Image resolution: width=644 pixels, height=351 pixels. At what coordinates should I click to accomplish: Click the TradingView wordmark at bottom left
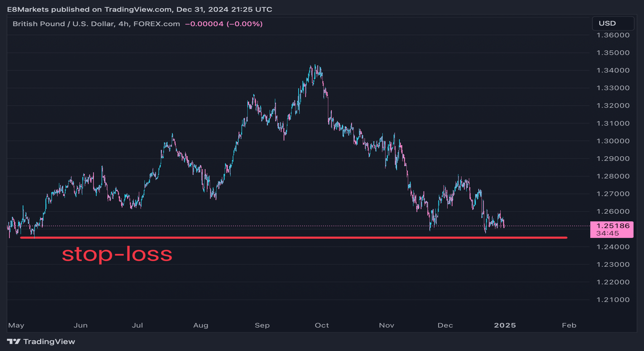tap(49, 342)
